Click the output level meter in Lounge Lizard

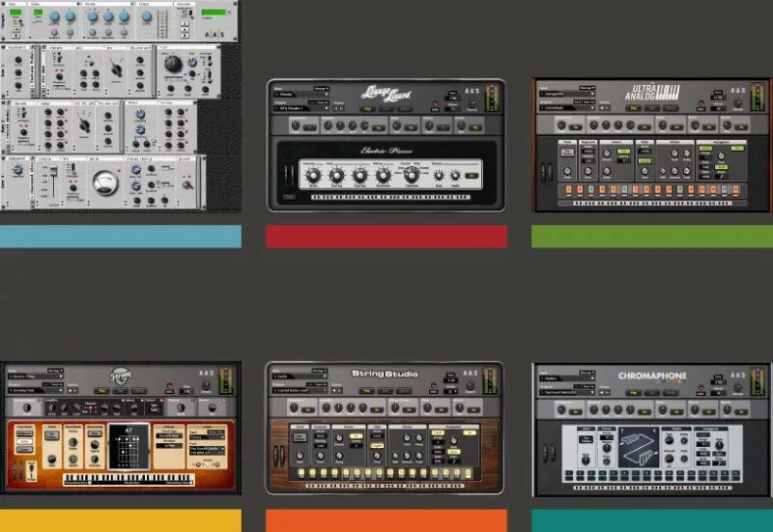(492, 98)
